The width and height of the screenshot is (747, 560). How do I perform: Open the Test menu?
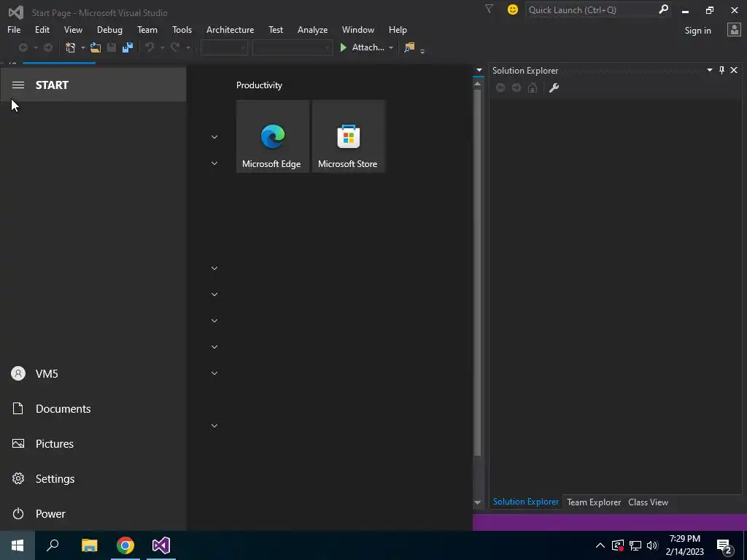point(276,29)
